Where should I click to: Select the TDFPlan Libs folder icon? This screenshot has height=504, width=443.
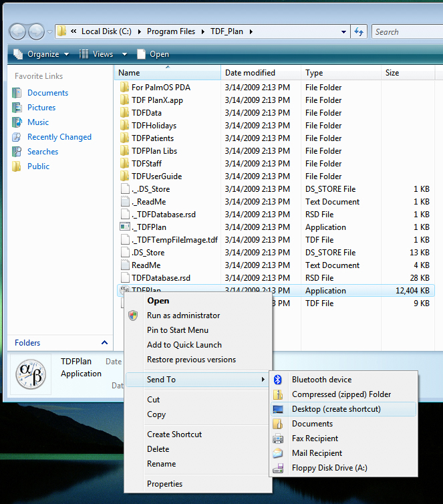[x=125, y=151]
